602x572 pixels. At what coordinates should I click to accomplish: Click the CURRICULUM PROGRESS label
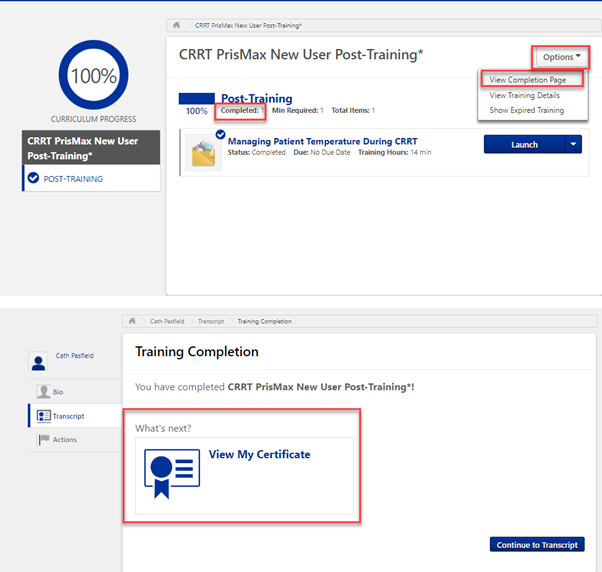[x=93, y=119]
